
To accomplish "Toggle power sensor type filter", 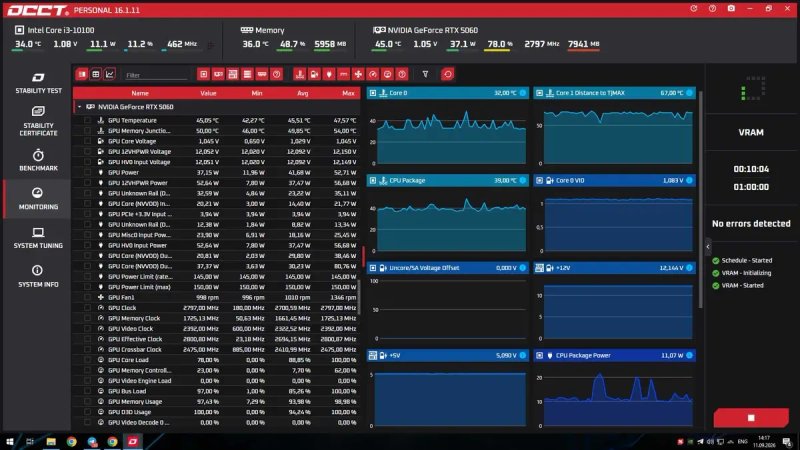I will pyautogui.click(x=329, y=74).
